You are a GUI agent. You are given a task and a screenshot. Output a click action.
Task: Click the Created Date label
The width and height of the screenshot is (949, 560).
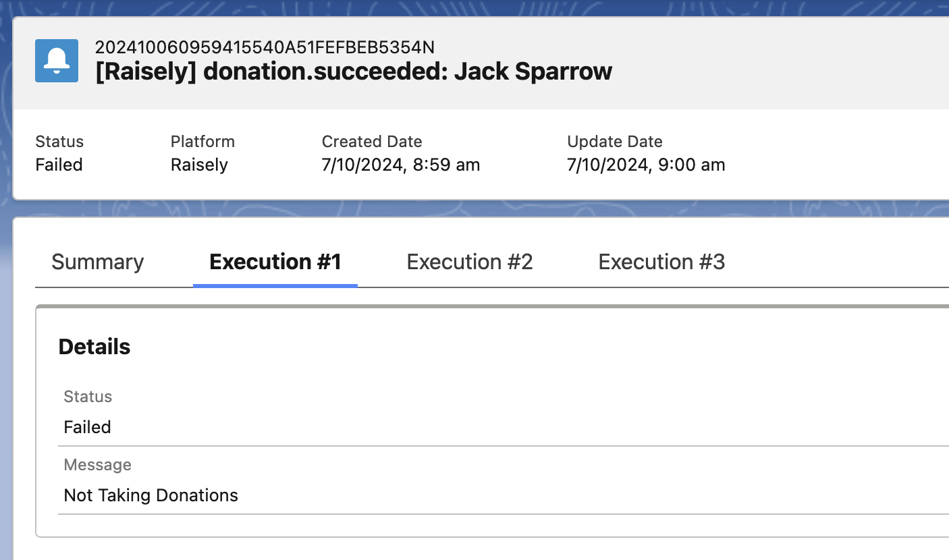pos(372,142)
